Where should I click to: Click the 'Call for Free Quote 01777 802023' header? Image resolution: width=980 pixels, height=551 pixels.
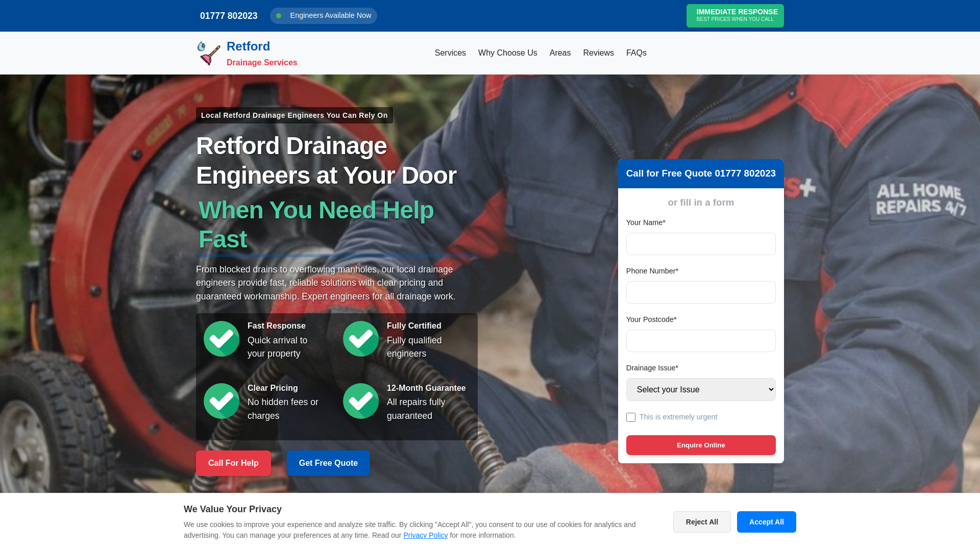click(701, 173)
